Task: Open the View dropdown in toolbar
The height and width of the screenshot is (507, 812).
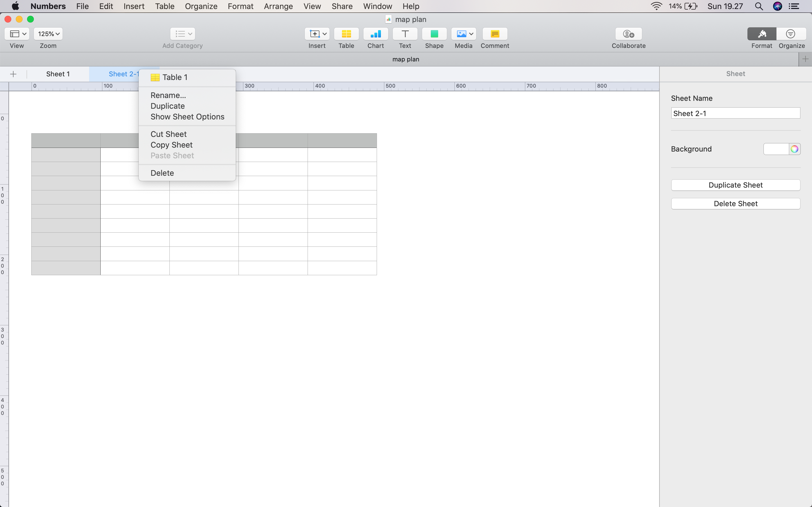Action: point(17,34)
